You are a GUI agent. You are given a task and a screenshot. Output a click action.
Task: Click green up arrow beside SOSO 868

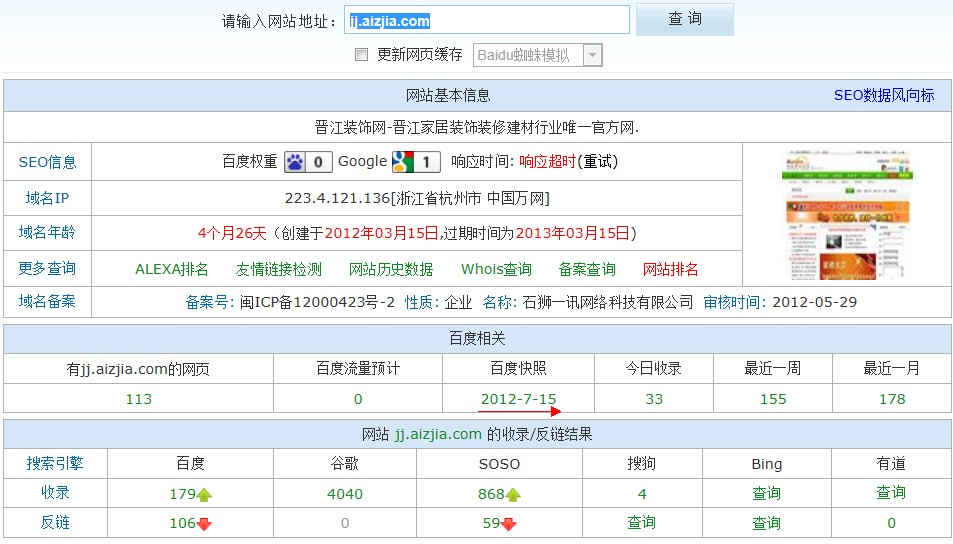tap(513, 494)
